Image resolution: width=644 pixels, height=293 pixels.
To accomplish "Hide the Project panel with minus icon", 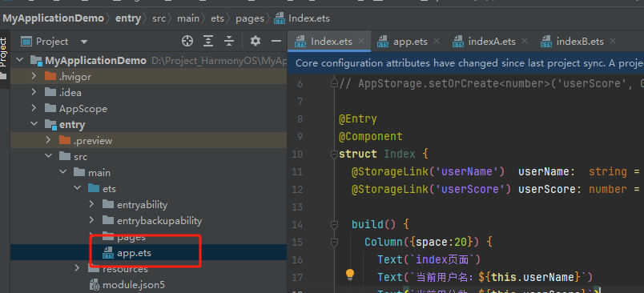I will [x=276, y=41].
